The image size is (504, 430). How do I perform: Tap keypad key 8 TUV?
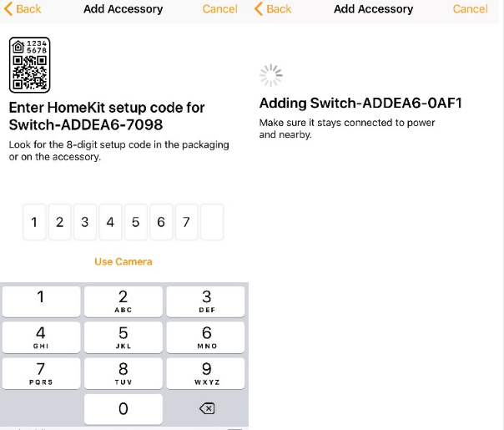coord(123,373)
